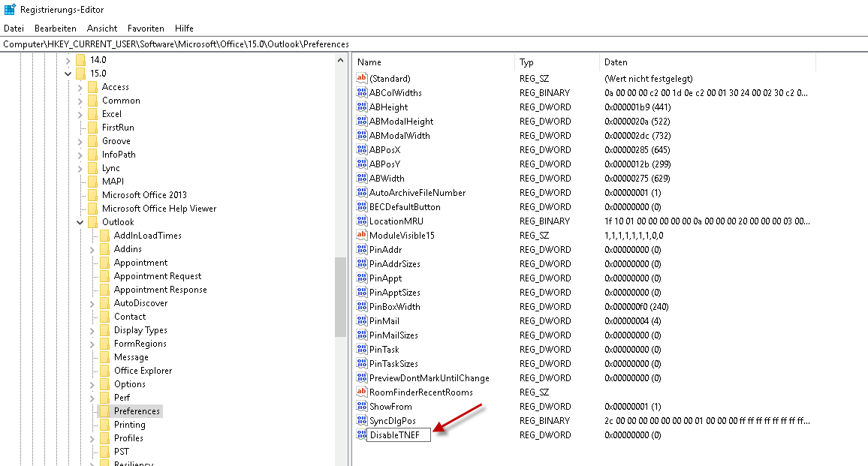Open the Favoriten menu

(x=146, y=29)
